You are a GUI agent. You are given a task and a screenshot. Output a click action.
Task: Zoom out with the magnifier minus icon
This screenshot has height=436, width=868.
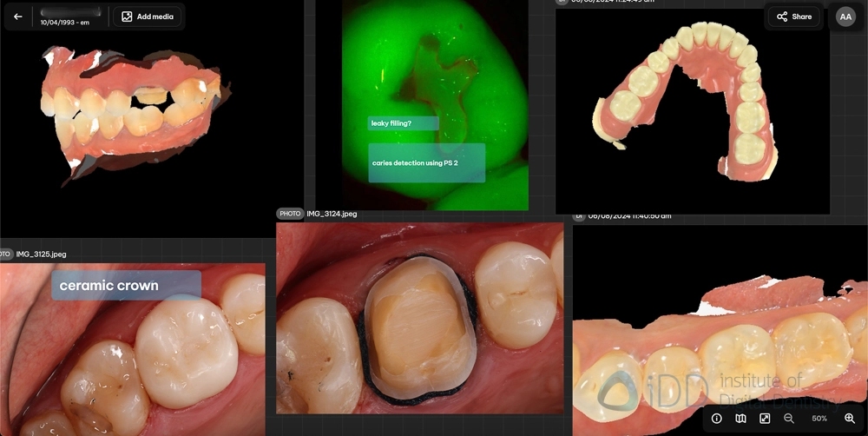(789, 419)
